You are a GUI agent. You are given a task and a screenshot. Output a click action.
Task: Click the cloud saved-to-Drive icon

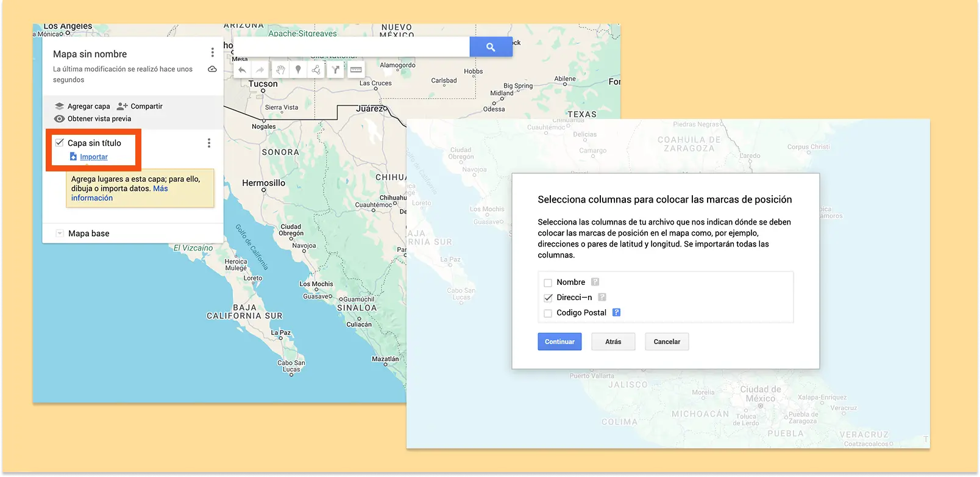[x=212, y=69]
